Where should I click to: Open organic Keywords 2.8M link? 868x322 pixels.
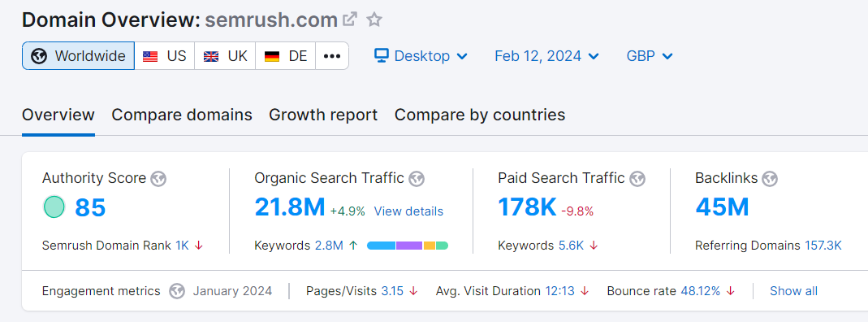tap(329, 246)
